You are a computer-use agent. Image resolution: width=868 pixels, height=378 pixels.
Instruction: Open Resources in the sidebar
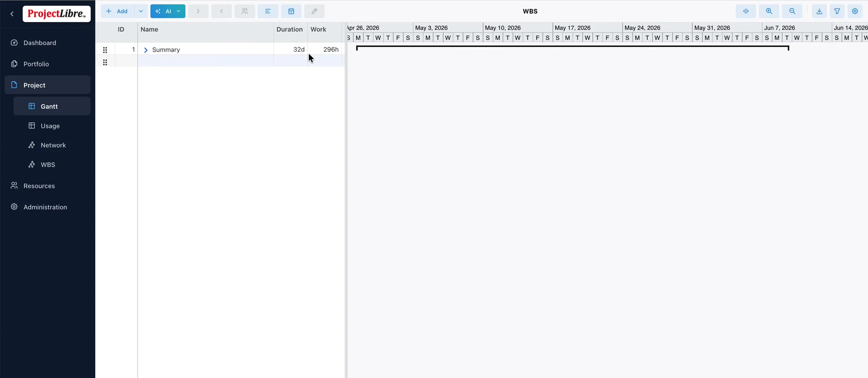[47, 186]
